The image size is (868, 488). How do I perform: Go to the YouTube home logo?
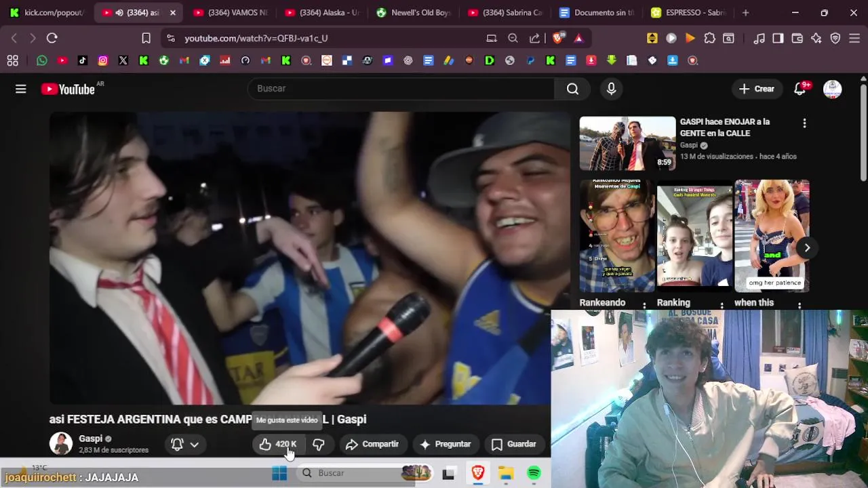(68, 89)
